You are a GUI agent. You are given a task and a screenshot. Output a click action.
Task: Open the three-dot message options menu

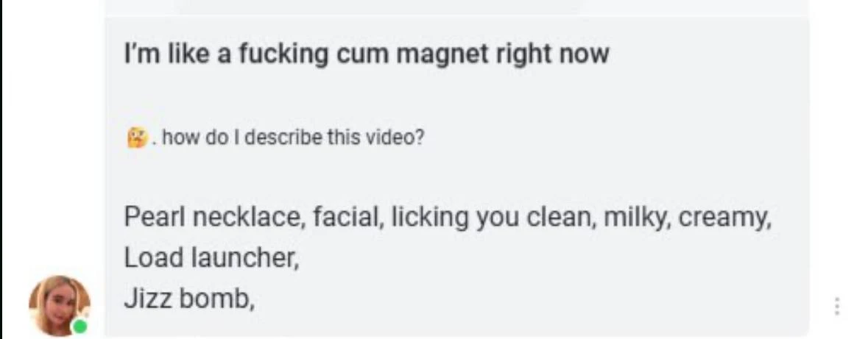pos(837,307)
